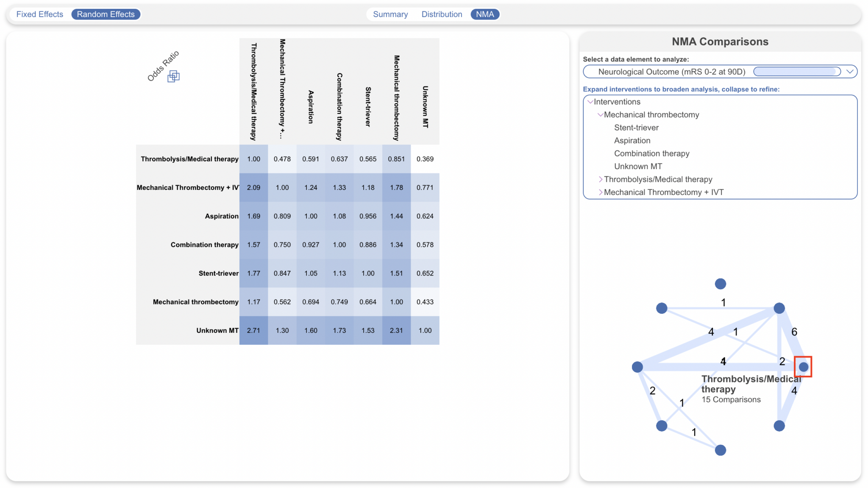
Task: Click the chevron on the data element dropdown
Action: 850,71
